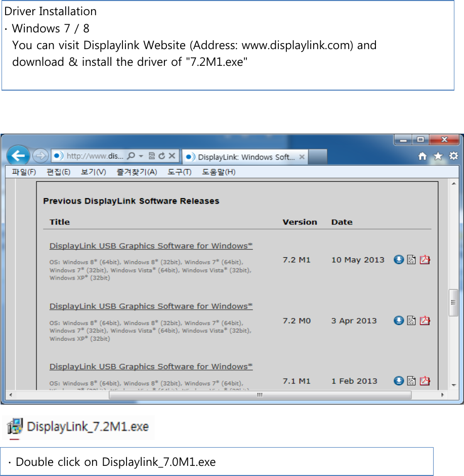Click the PDF icon for version 7.1 M1
Viewport: 464px width, 476px height.
click(x=425, y=381)
